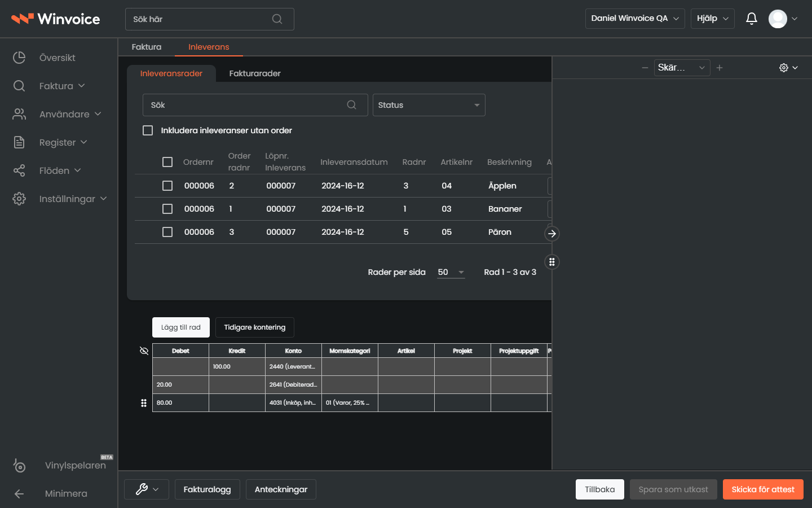812x508 pixels.
Task: Click Skicka för attest
Action: tap(763, 489)
